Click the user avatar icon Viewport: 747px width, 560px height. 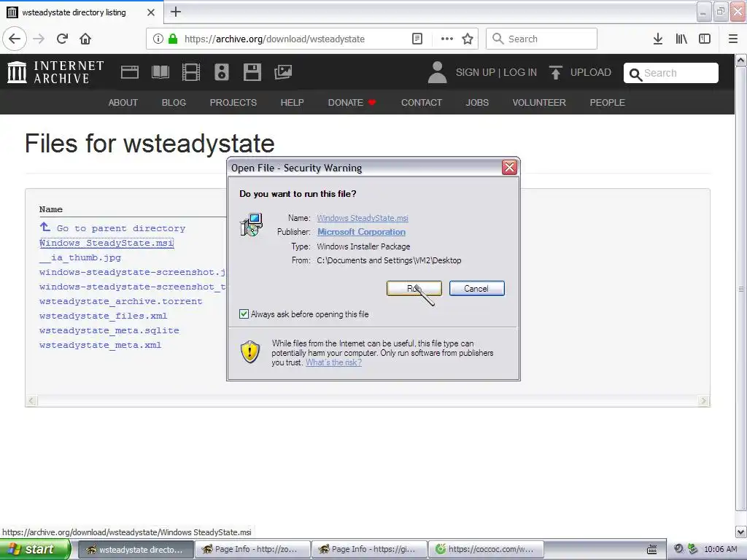coord(438,72)
